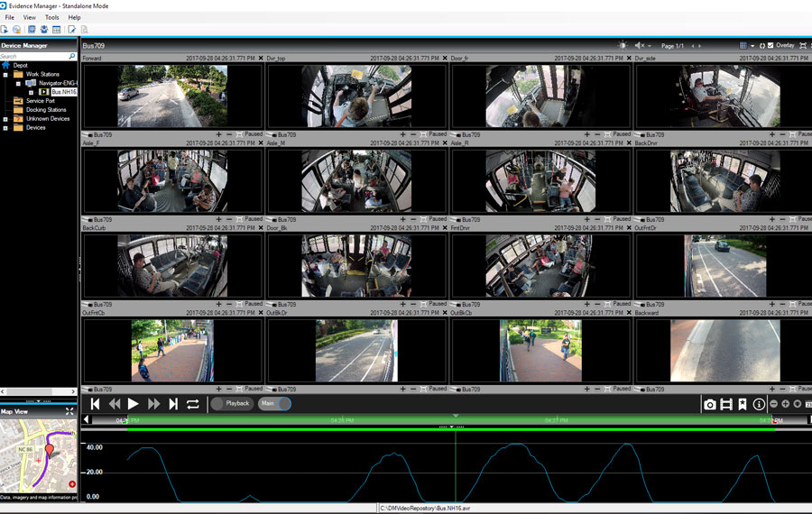Click the Device Manager search magnifier

(72, 56)
